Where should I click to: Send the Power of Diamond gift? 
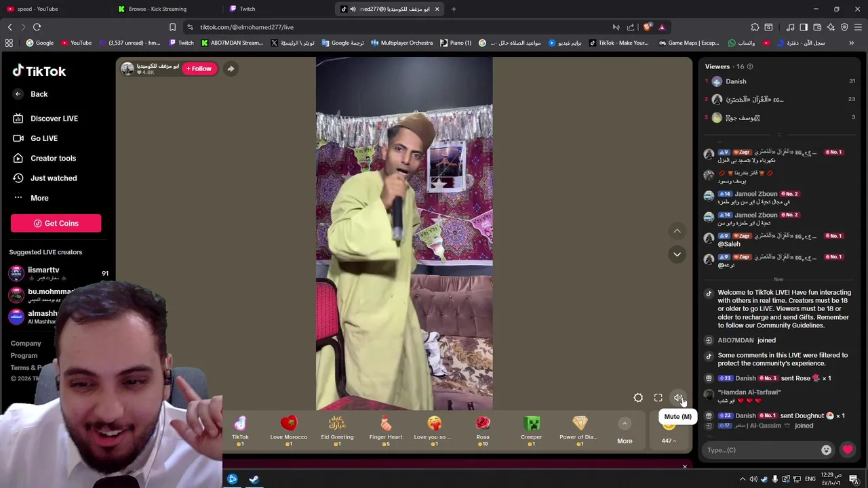pyautogui.click(x=580, y=430)
